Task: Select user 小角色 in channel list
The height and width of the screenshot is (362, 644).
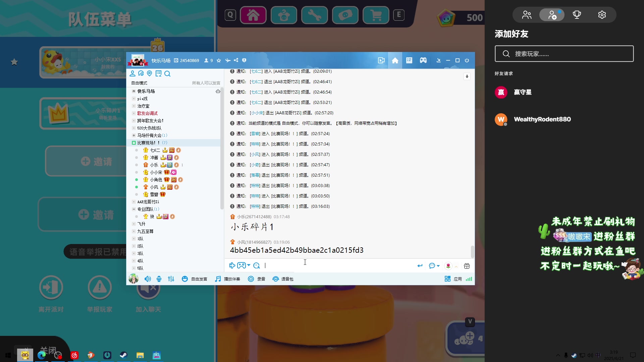Action: point(156,180)
